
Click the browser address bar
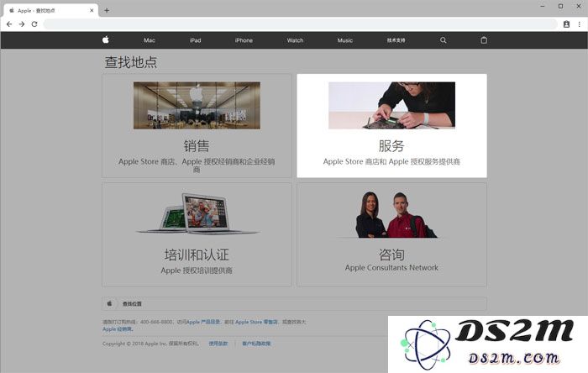(300, 24)
